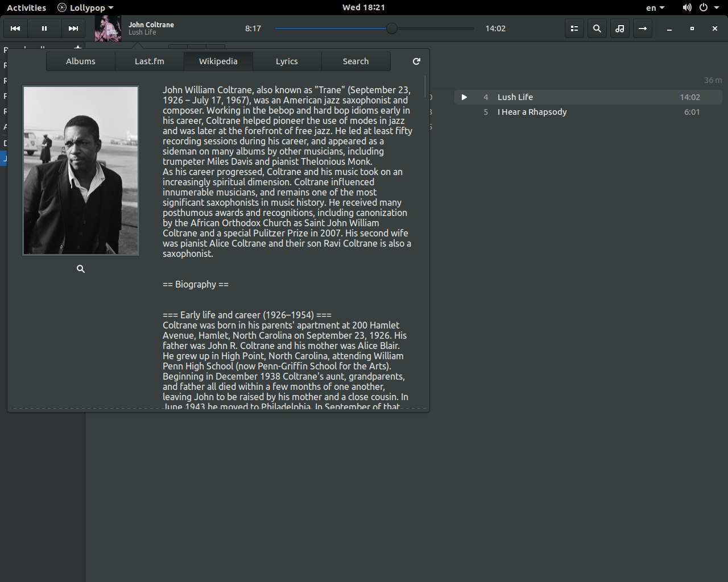This screenshot has height=582, width=728.
Task: Select the "Lush Life" row in track list
Action: (x=589, y=97)
